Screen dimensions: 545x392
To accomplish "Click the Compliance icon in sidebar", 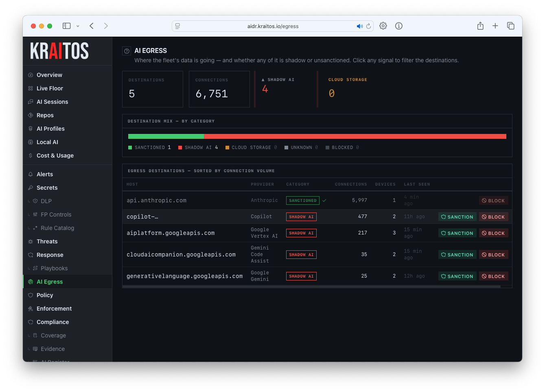I will coord(31,322).
